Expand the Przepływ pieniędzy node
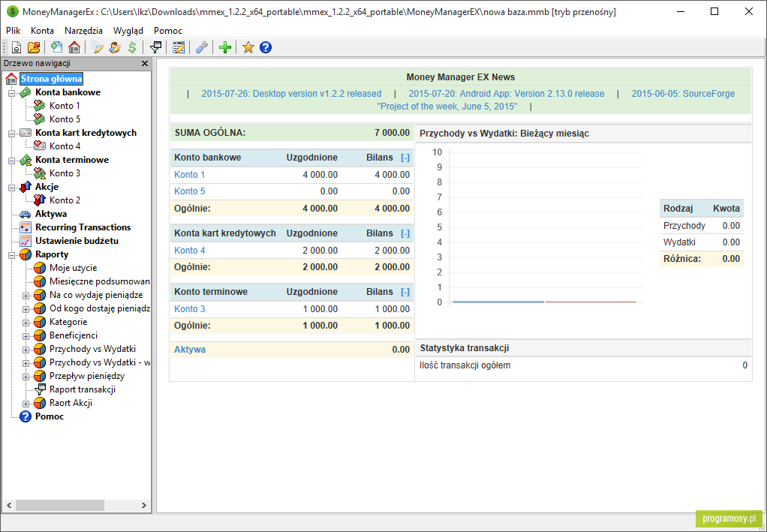This screenshot has width=767, height=532. (x=26, y=377)
